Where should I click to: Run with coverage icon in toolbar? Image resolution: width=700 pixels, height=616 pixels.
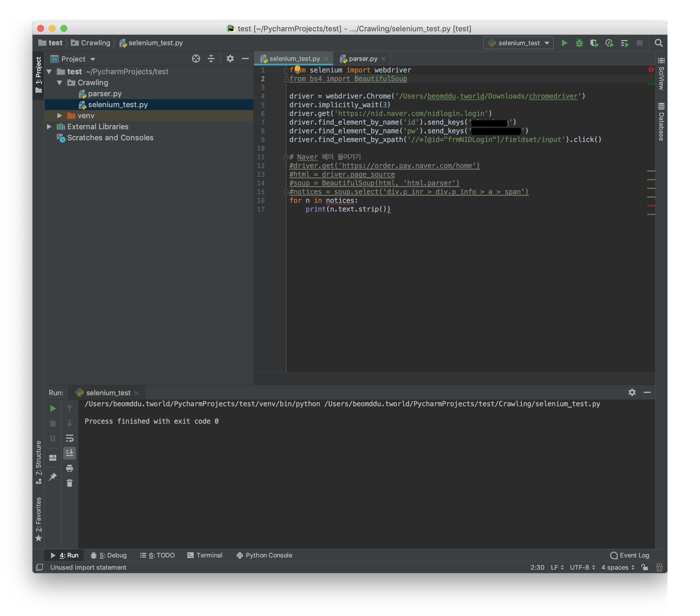pos(594,43)
